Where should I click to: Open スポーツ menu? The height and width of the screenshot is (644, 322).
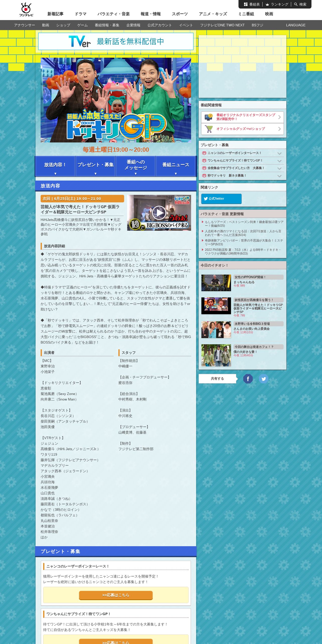180,14
